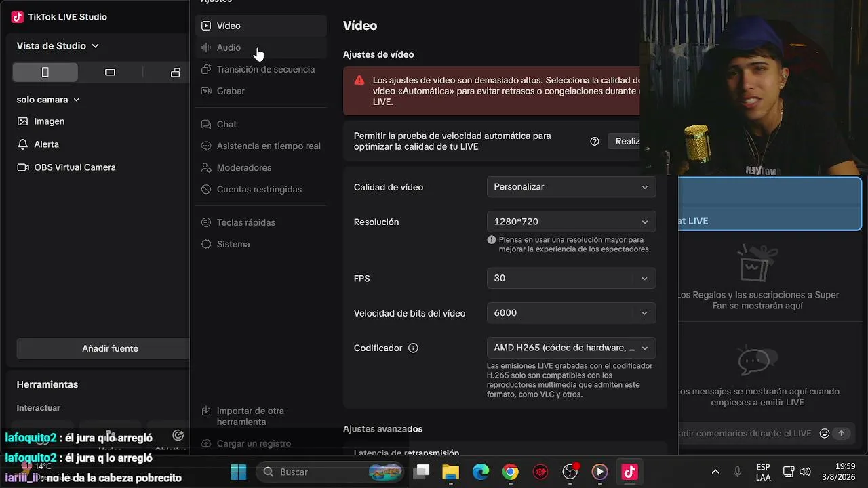The width and height of the screenshot is (868, 488).
Task: Click the info icon next to Codificador
Action: click(413, 348)
